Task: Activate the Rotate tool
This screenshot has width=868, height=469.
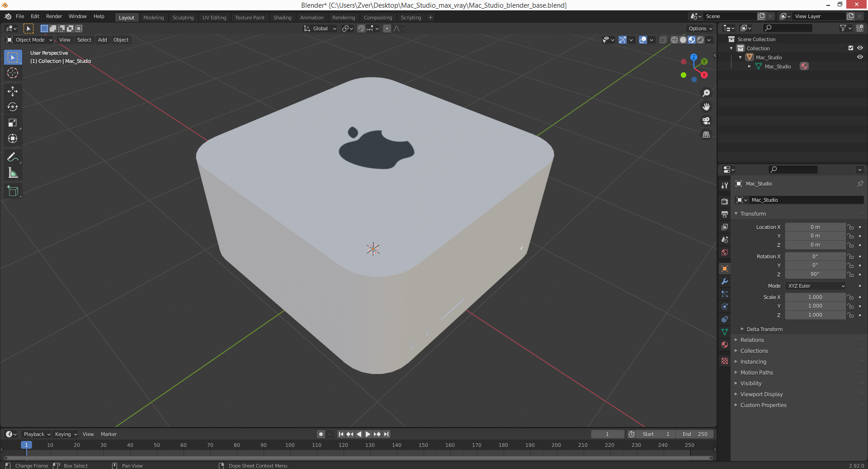Action: tap(13, 107)
